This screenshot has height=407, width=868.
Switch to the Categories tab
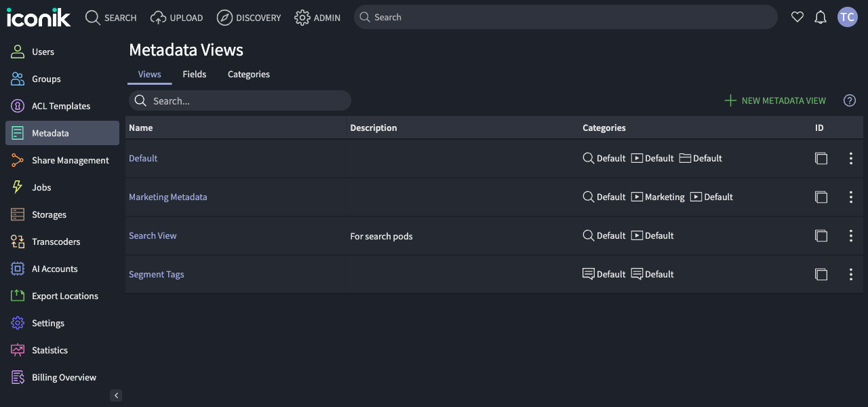click(248, 74)
